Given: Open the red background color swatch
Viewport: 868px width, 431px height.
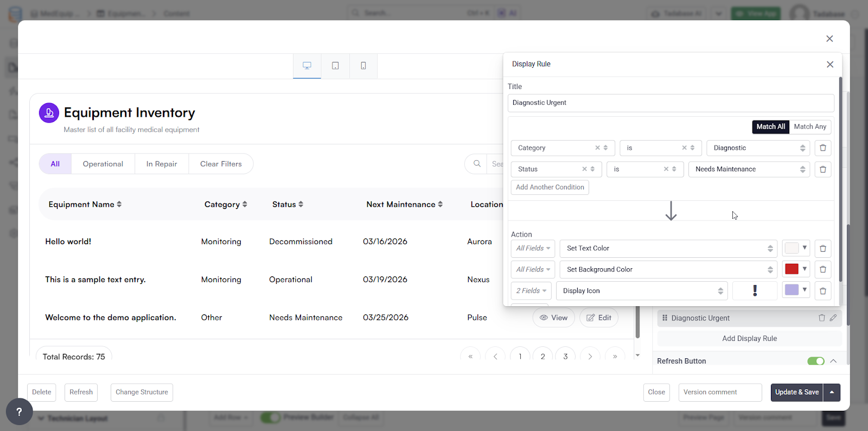Looking at the screenshot, I should click(x=796, y=269).
